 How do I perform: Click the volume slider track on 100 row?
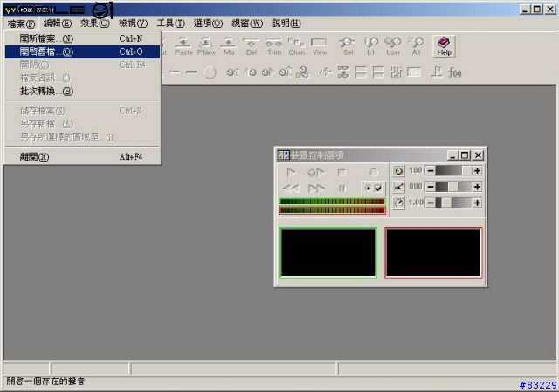pos(453,171)
